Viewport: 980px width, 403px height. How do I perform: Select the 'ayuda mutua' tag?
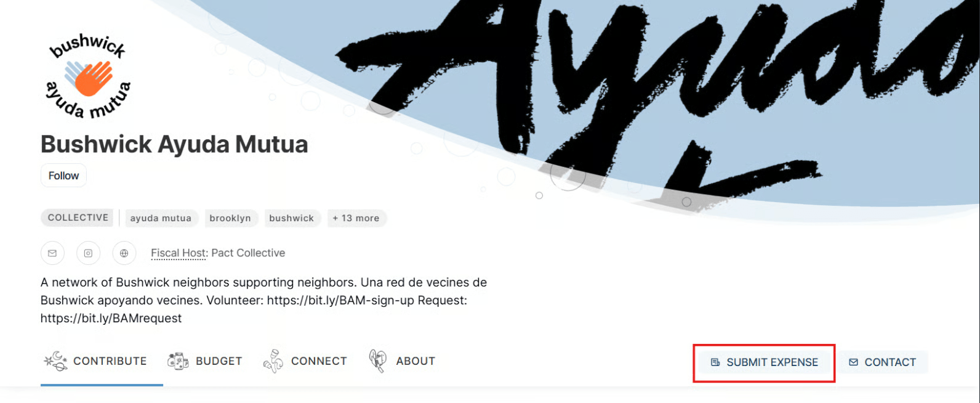161,218
